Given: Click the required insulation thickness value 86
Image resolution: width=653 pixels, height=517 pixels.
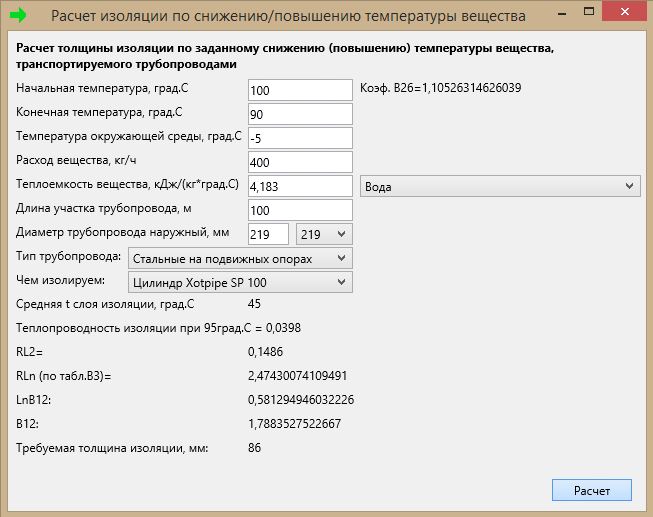Looking at the screenshot, I should tap(254, 448).
